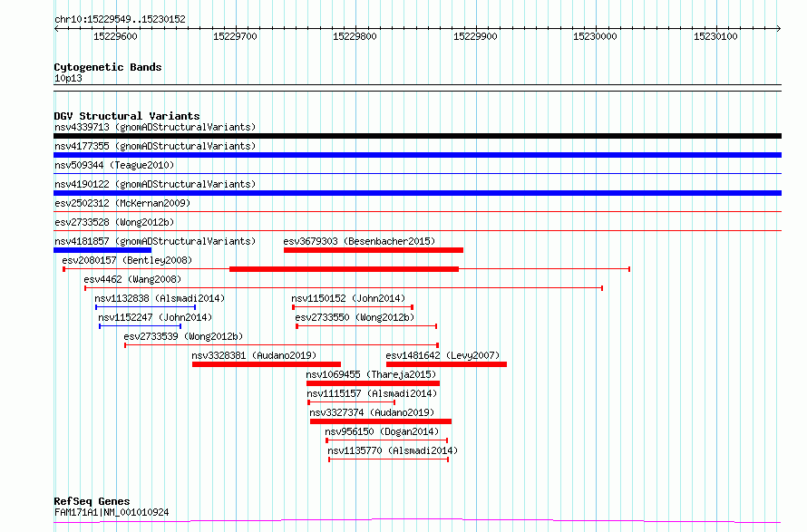
Task: Select blue nsv1152247 variant line
Action: (x=140, y=326)
